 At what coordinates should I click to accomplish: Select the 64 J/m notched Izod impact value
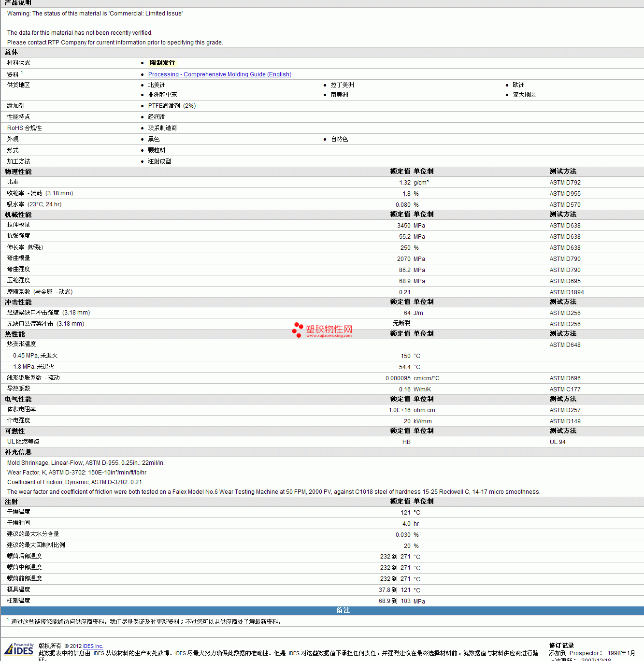414,313
